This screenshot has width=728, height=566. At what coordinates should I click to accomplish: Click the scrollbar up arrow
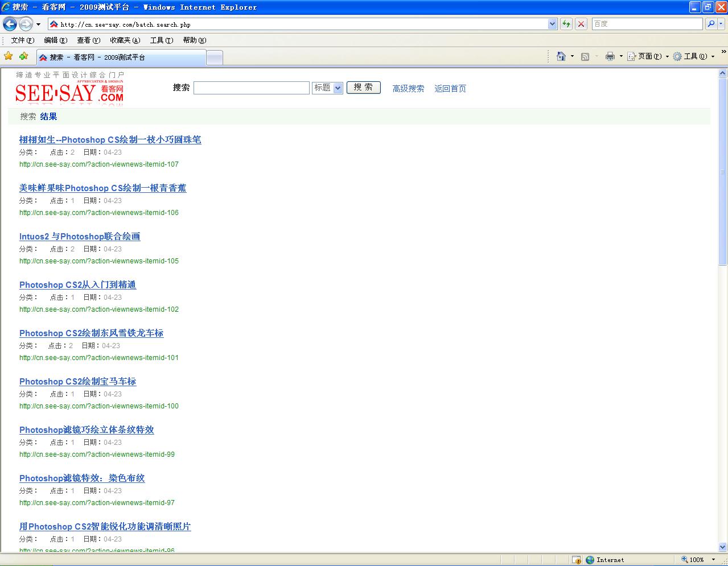(x=723, y=73)
